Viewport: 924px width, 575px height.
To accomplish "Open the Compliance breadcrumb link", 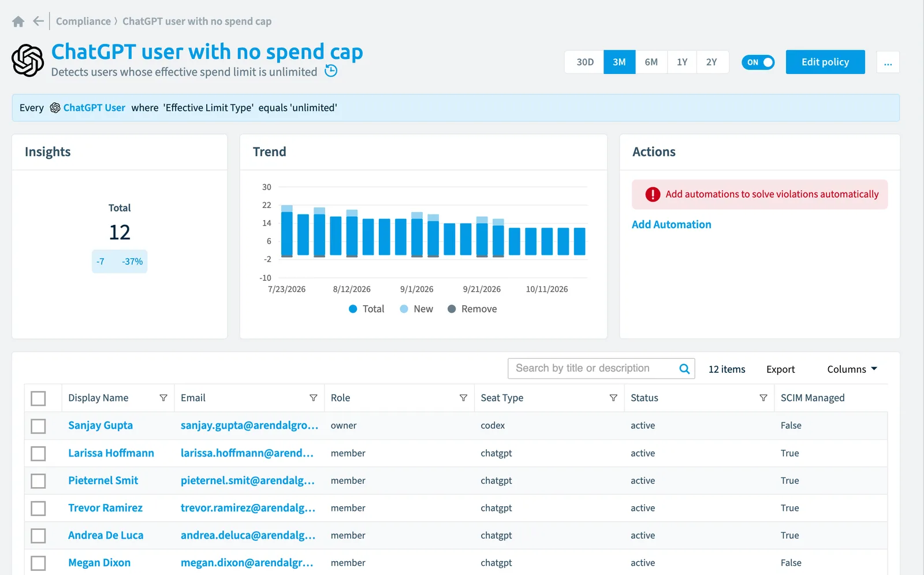I will (x=83, y=21).
